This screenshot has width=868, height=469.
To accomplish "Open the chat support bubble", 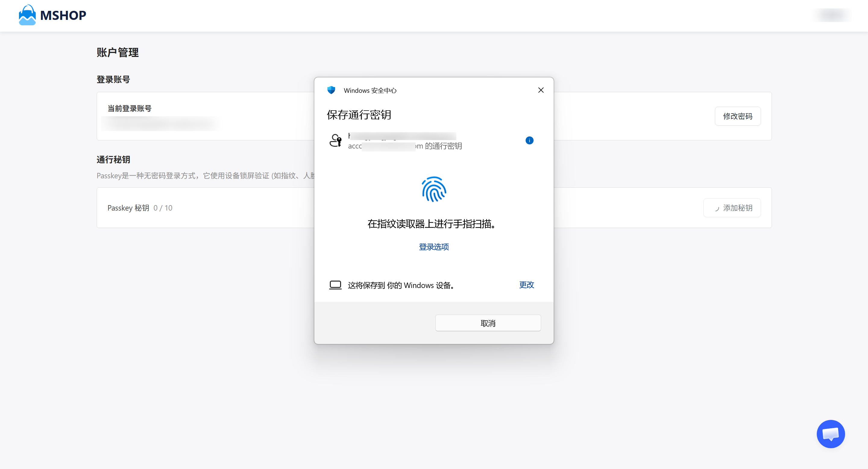I will tap(831, 434).
